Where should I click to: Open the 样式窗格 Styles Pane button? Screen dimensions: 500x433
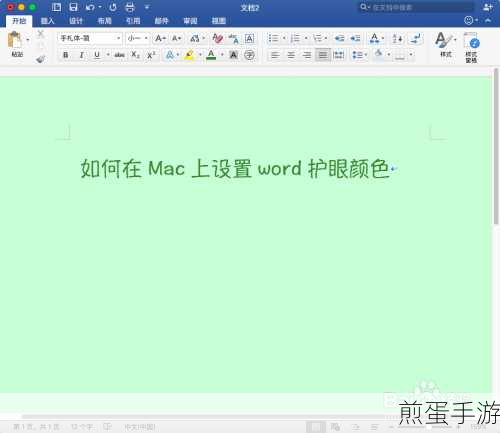point(472,47)
